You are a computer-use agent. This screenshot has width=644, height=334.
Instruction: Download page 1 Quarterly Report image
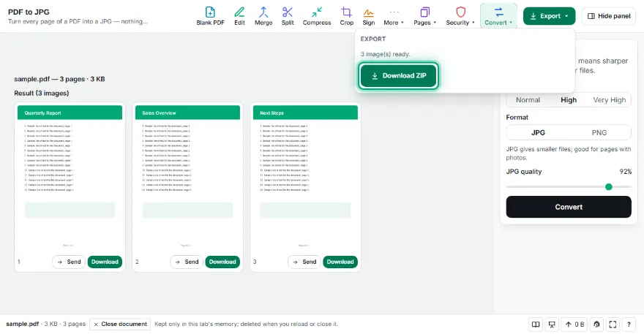[x=105, y=262]
